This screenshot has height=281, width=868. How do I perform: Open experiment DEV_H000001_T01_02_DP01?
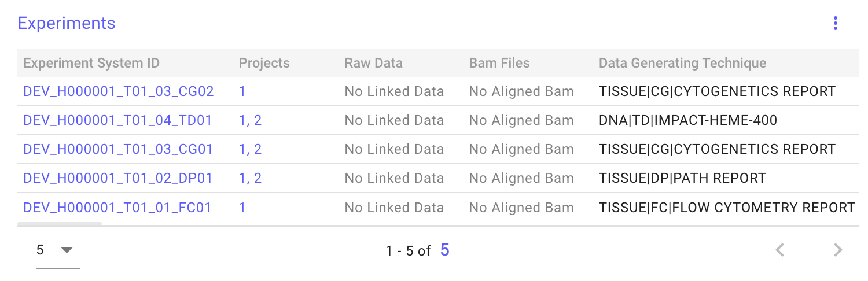(x=117, y=178)
